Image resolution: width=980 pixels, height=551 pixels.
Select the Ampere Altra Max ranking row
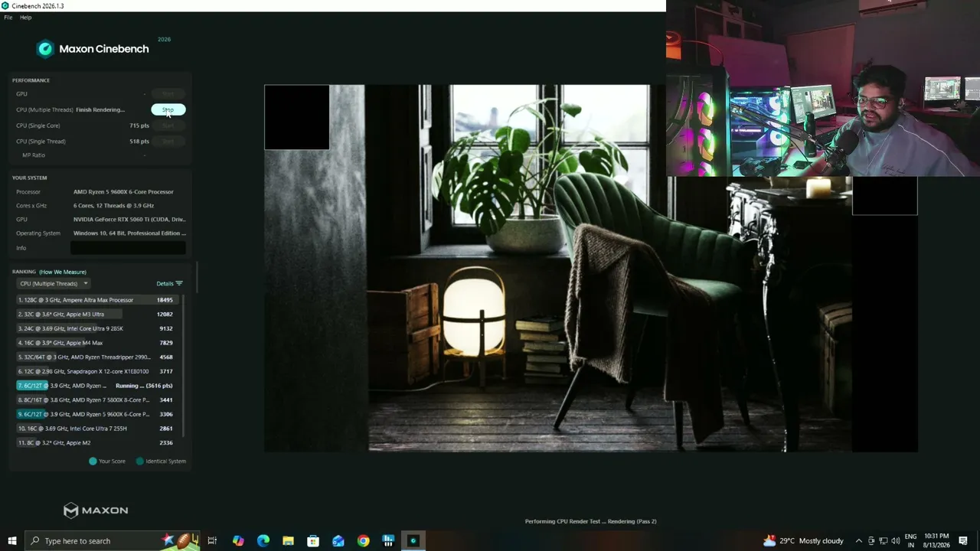coord(96,300)
